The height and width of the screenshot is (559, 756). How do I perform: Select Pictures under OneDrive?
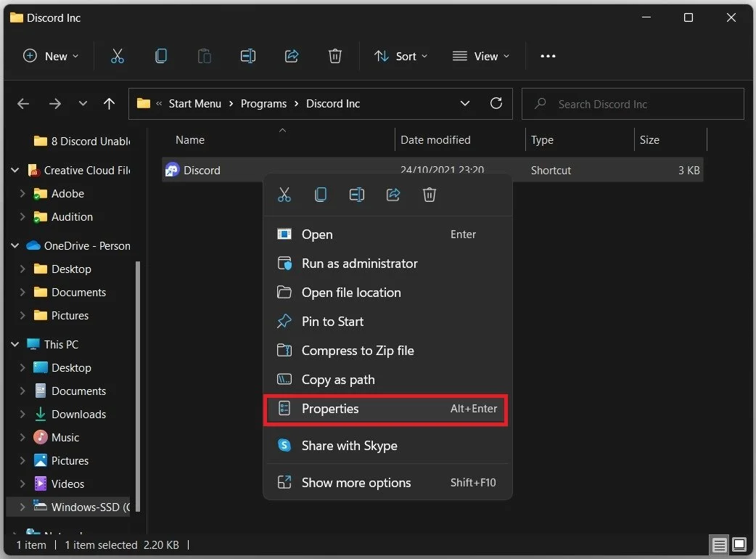click(61, 315)
